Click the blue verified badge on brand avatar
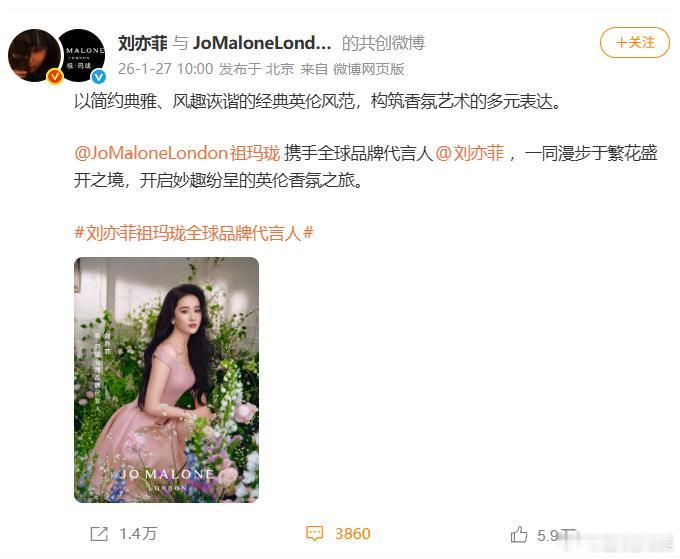This screenshot has width=680, height=559. tap(99, 77)
